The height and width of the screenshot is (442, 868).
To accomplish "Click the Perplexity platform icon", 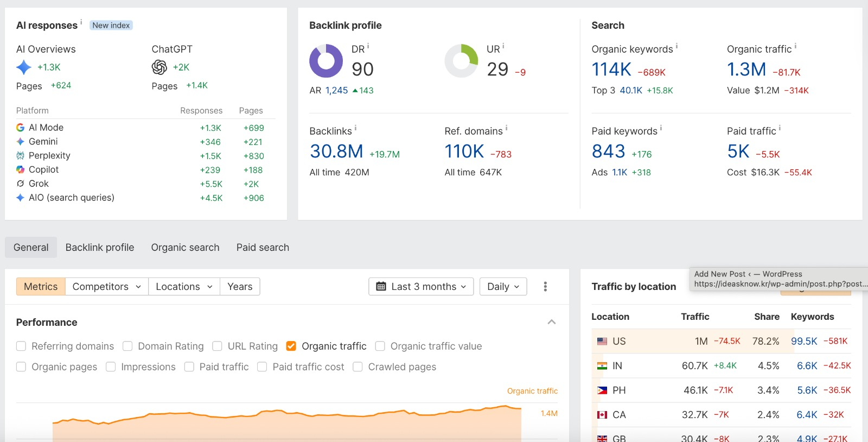I will click(20, 156).
